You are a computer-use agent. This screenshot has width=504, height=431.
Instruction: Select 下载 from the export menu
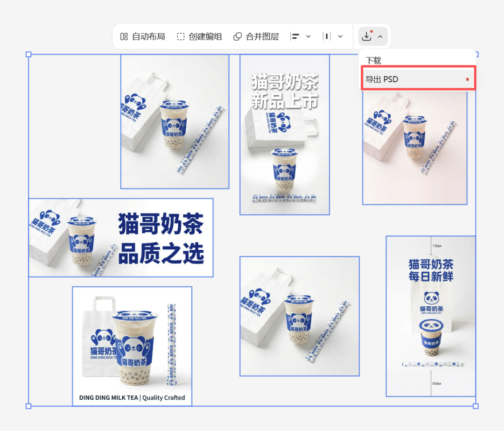point(373,61)
